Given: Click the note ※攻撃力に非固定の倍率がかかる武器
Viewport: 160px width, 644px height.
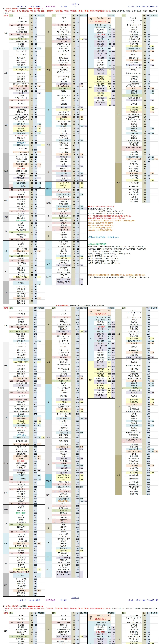Looking at the screenshot, I should 101,207.
